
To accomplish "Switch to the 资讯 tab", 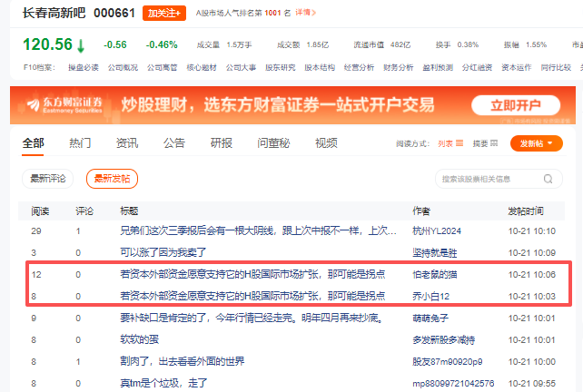I will tap(127, 143).
